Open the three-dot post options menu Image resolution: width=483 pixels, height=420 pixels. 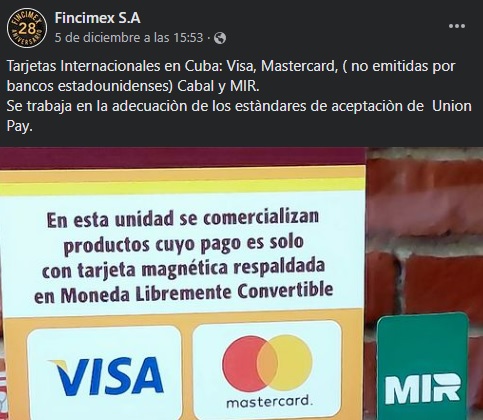pos(457,26)
